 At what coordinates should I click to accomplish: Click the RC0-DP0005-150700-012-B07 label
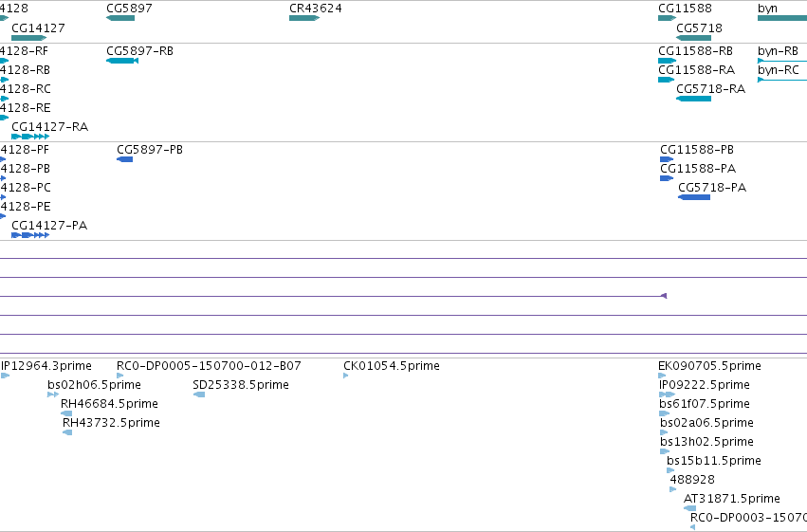pyautogui.click(x=209, y=366)
